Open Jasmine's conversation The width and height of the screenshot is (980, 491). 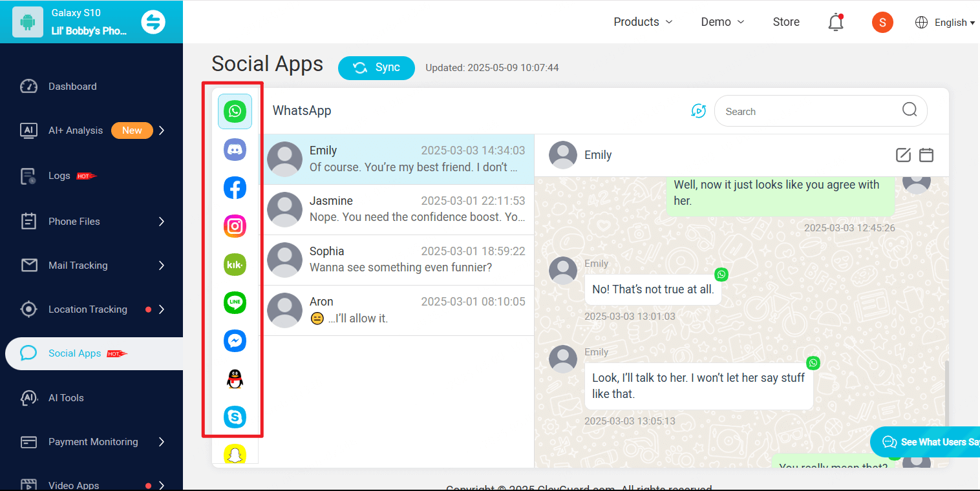398,209
